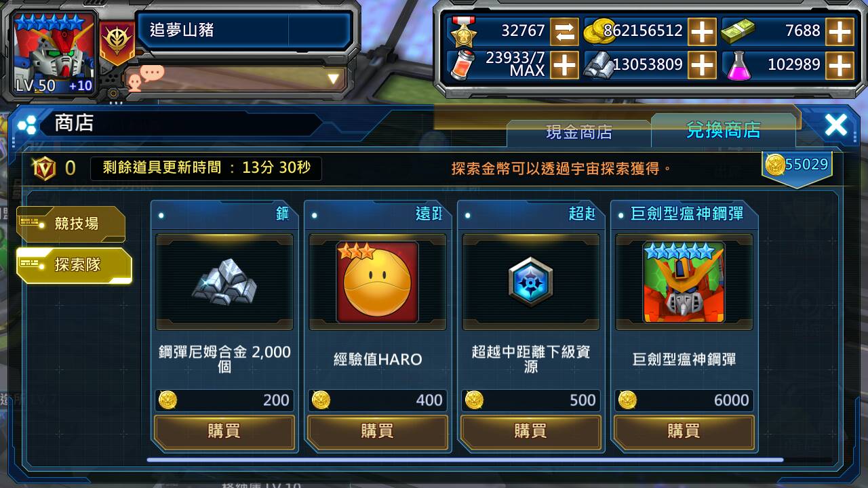The image size is (868, 488).
Task: Click the player Gundam avatar portrait
Action: (x=54, y=53)
